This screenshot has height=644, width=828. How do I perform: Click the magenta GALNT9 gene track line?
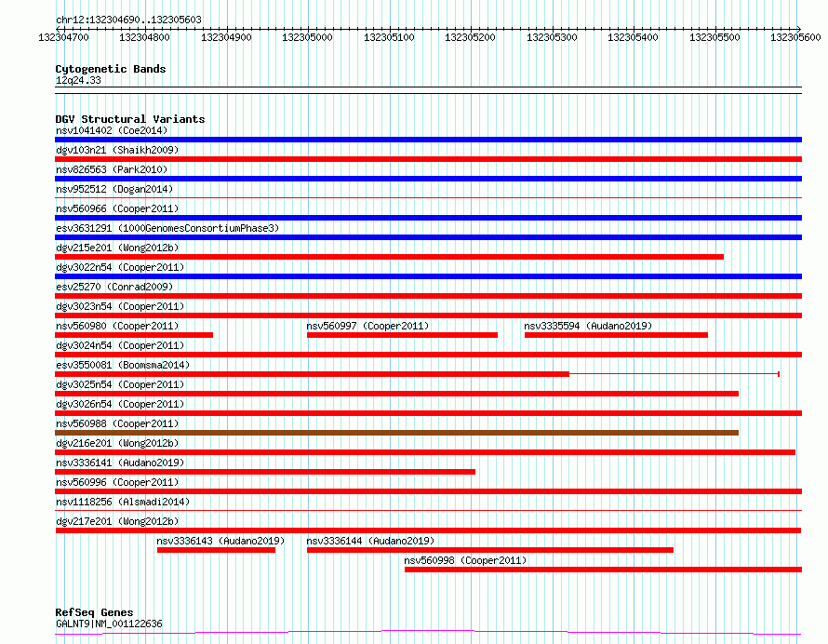pos(428,633)
